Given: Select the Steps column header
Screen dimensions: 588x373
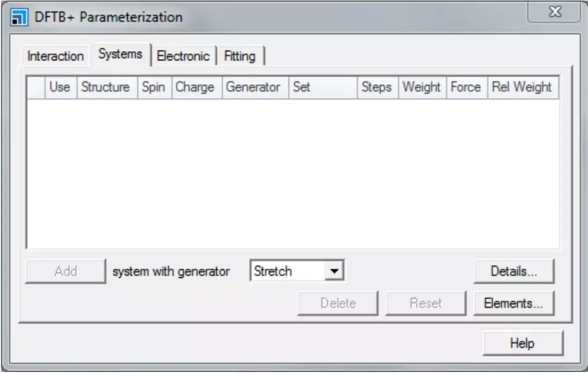Looking at the screenshot, I should (377, 87).
